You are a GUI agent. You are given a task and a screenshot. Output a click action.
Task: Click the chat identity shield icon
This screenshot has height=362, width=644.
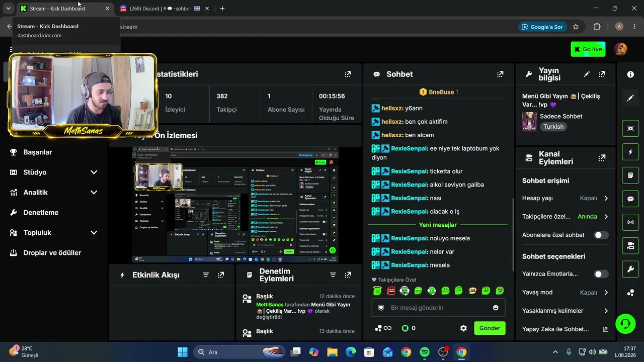click(381, 308)
